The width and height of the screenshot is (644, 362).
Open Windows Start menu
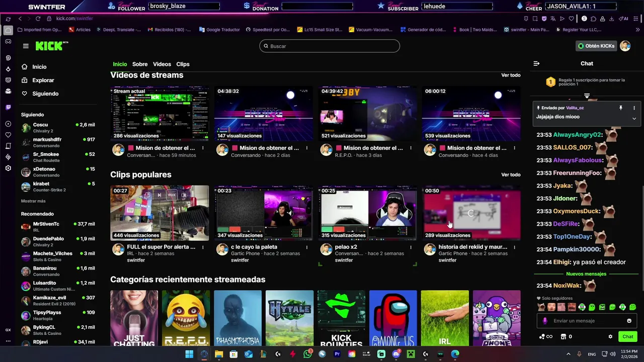189,354
